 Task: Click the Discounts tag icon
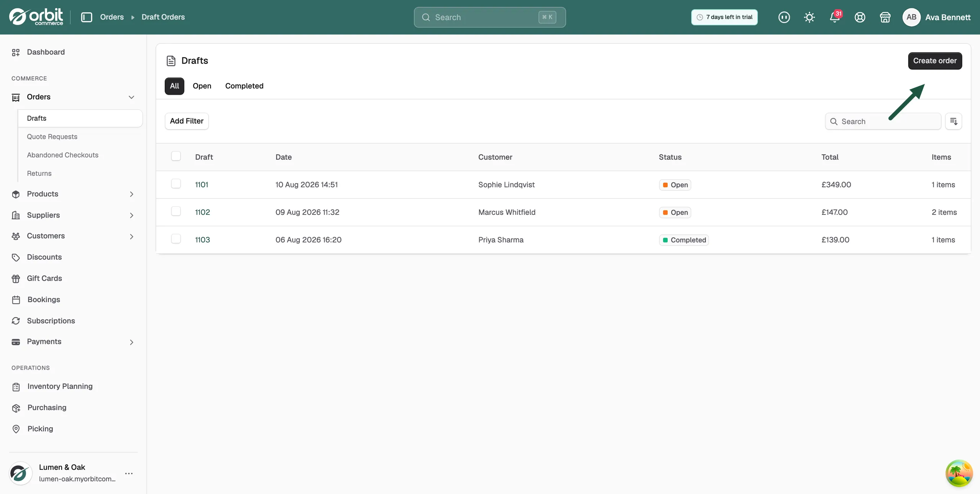[x=16, y=257]
